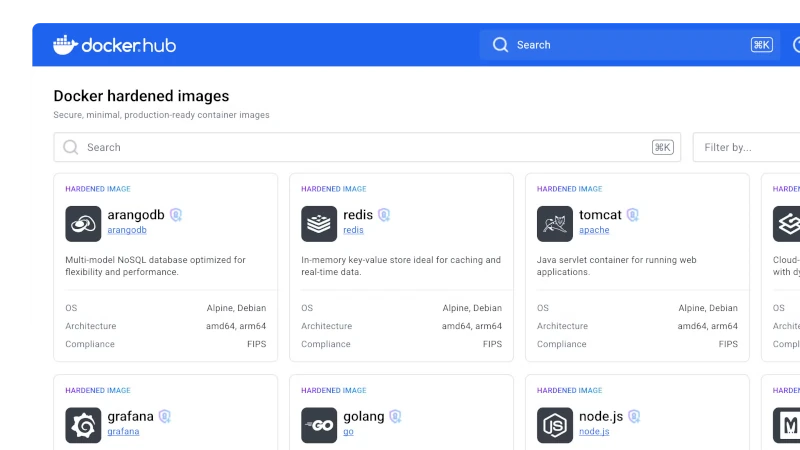Click 'amd64, arm64' architecture value on redis card
The image size is (800, 450).
tap(472, 326)
